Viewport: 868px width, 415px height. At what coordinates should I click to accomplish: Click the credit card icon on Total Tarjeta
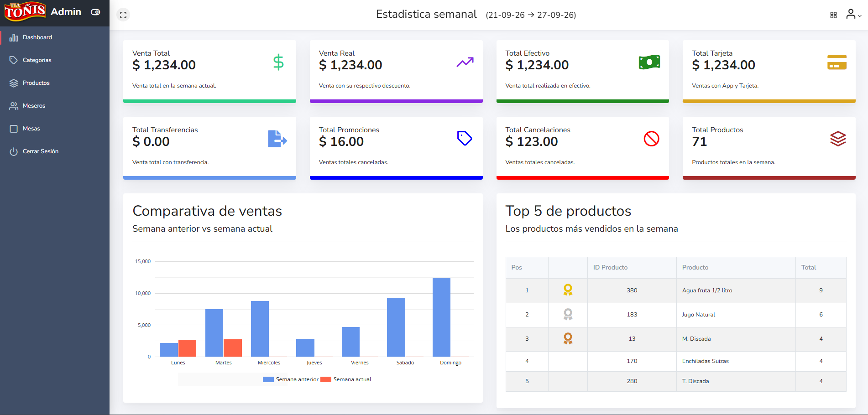coord(837,62)
